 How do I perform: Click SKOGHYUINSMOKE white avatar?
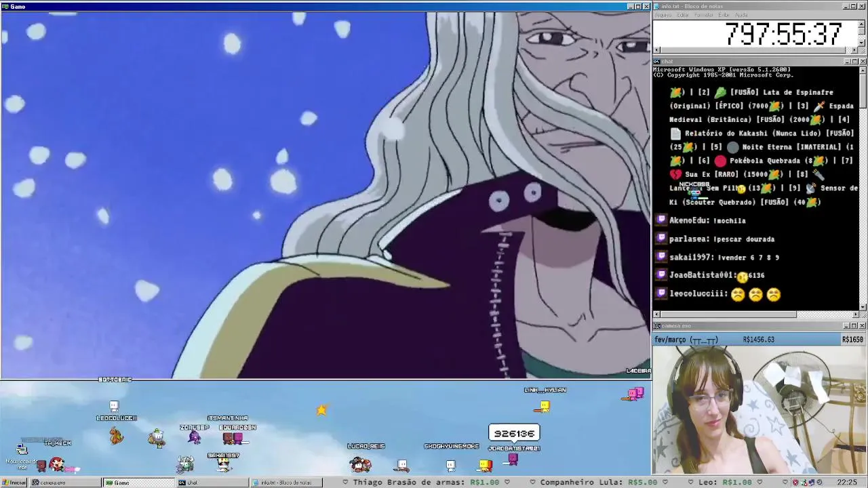click(450, 465)
